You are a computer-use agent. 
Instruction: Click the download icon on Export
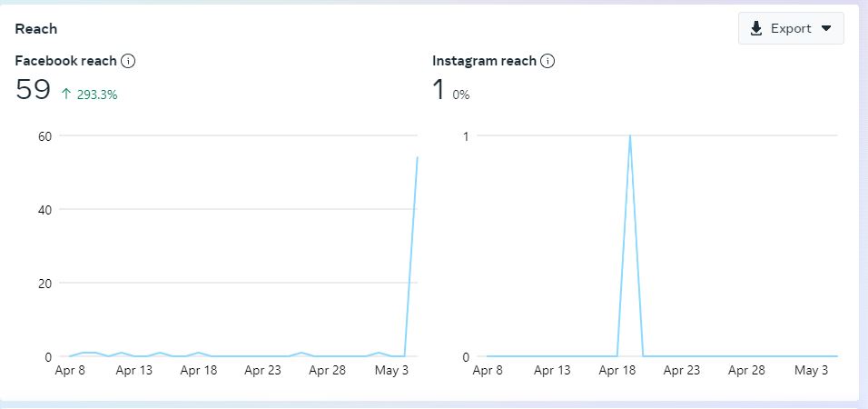coord(756,28)
